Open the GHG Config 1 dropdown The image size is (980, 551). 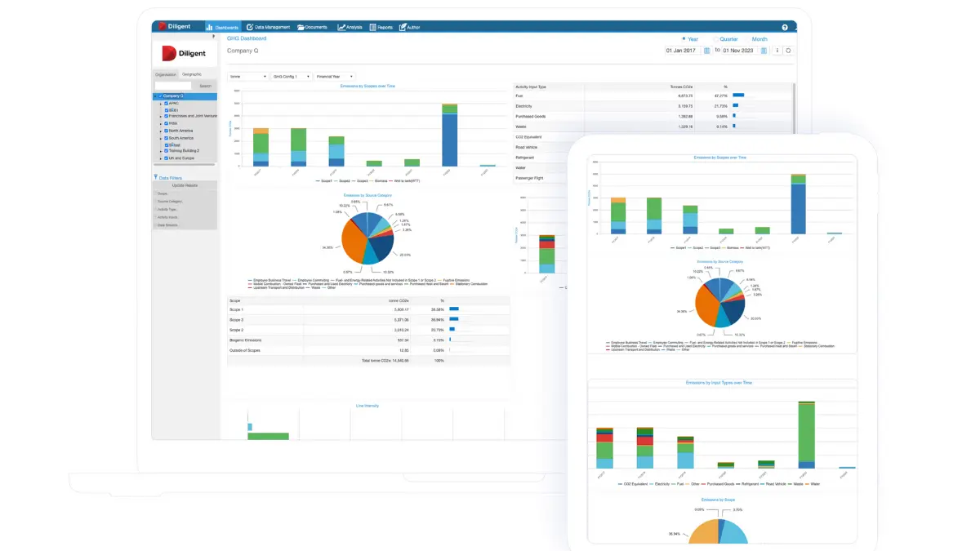pos(291,77)
